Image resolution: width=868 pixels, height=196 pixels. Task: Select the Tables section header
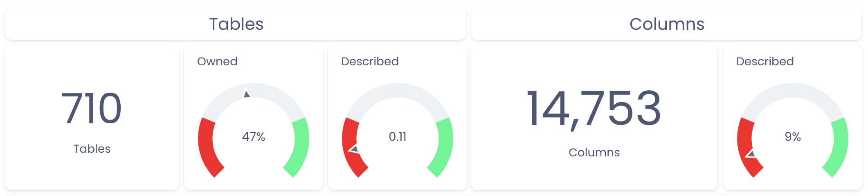point(236,24)
